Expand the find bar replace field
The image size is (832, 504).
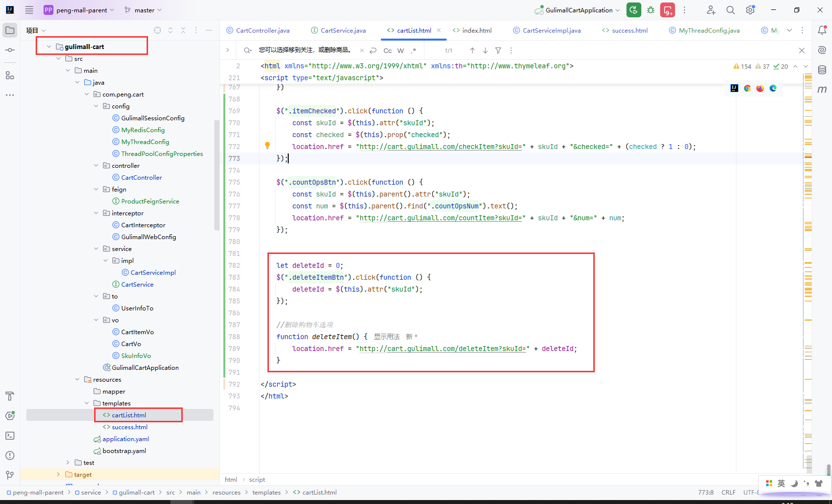click(x=227, y=50)
